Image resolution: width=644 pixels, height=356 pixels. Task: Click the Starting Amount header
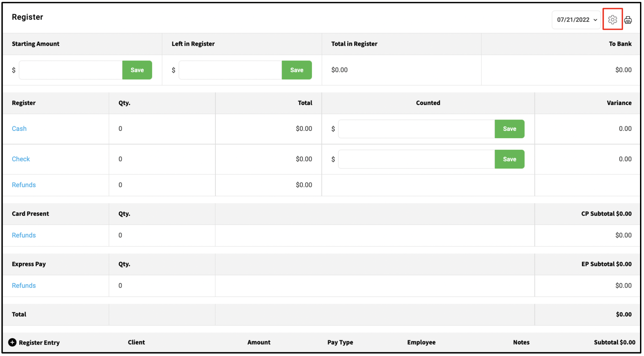(x=36, y=44)
